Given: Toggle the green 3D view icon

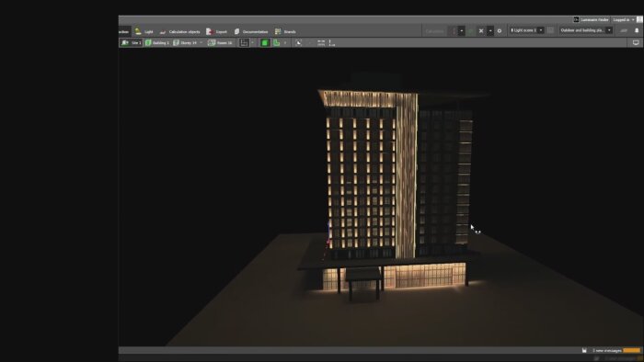Looking at the screenshot, I should 265,42.
